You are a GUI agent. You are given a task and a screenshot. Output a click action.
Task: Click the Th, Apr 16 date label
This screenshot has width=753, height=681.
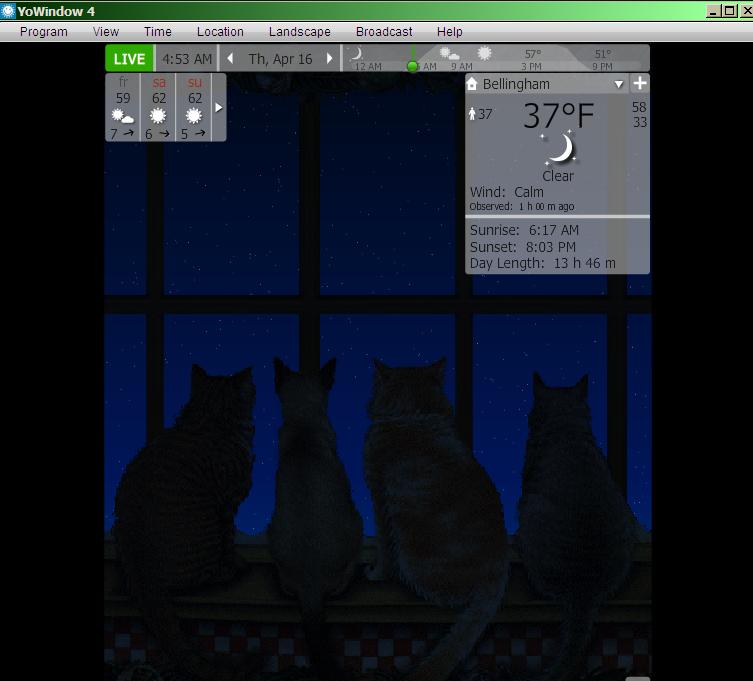pos(280,59)
